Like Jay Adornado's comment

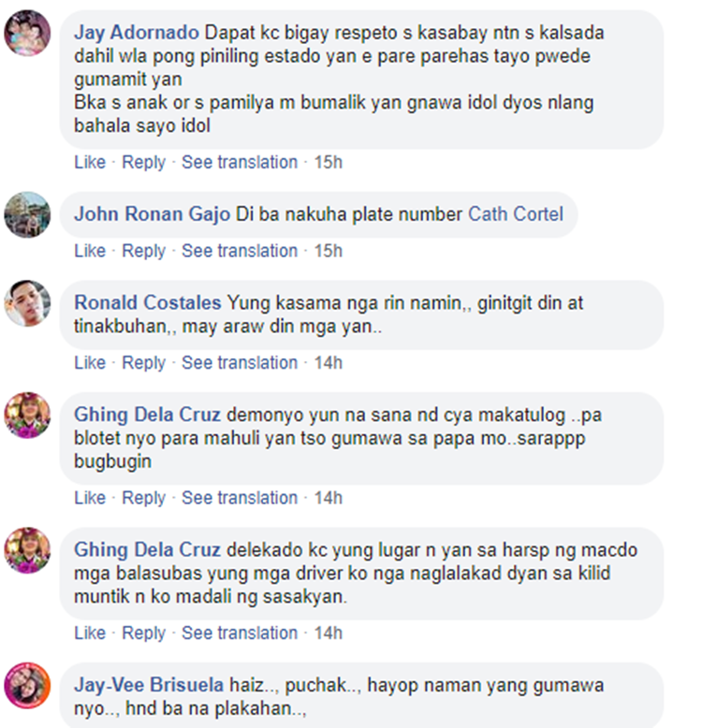(x=90, y=162)
